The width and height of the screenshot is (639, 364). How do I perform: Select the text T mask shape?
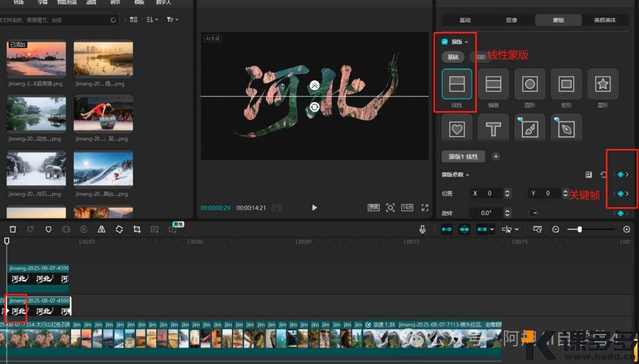[493, 129]
